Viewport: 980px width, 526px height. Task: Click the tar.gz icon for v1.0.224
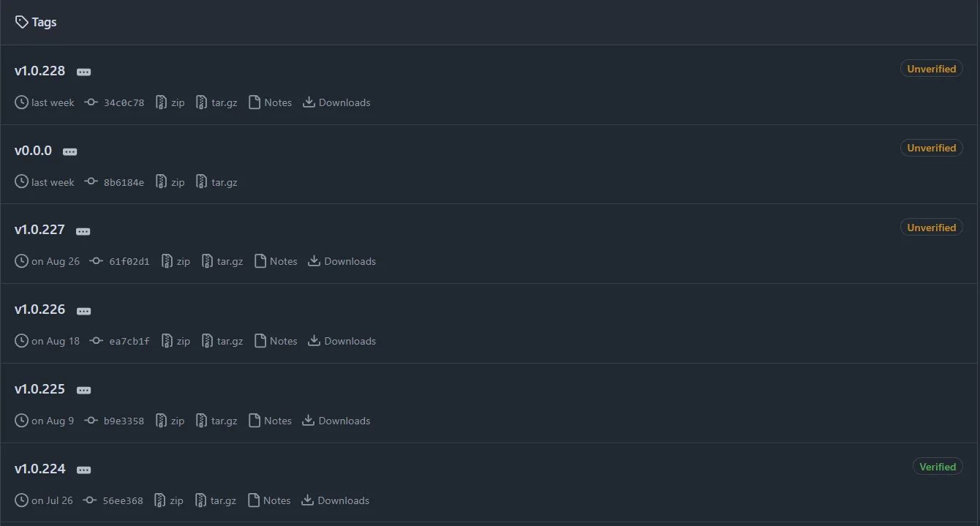(201, 500)
